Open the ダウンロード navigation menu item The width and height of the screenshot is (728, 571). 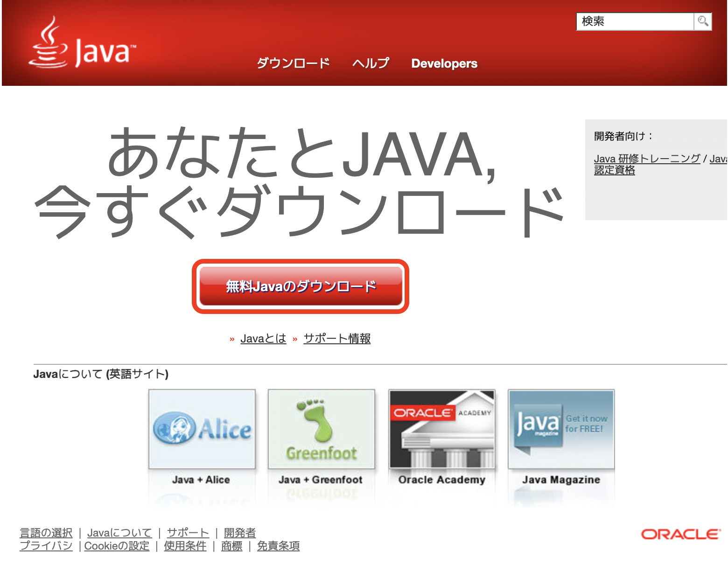coord(294,63)
